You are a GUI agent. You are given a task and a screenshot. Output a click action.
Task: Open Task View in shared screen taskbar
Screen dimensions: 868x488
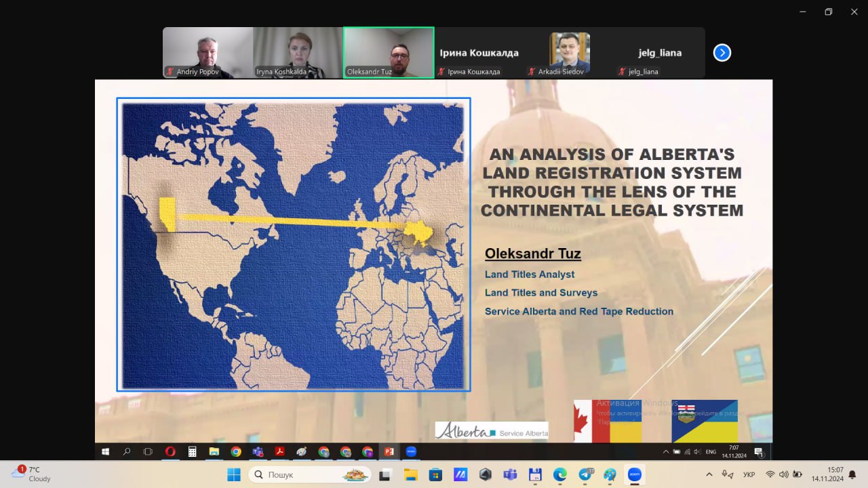(149, 451)
